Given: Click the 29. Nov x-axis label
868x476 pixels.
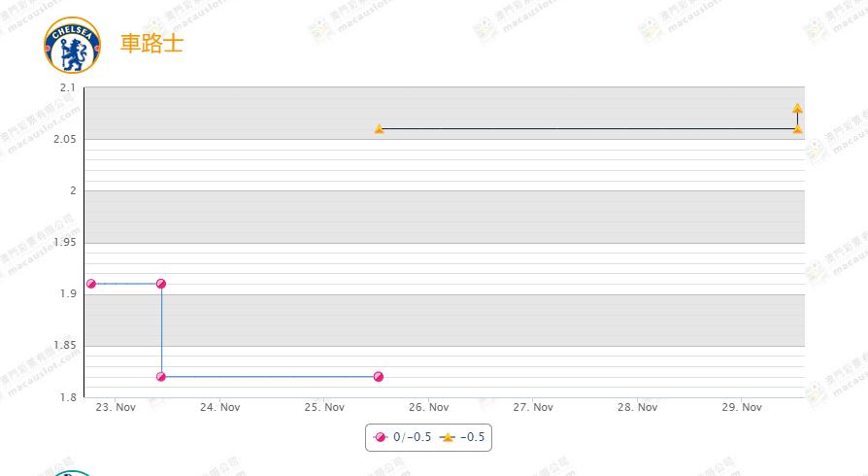Looking at the screenshot, I should (742, 407).
